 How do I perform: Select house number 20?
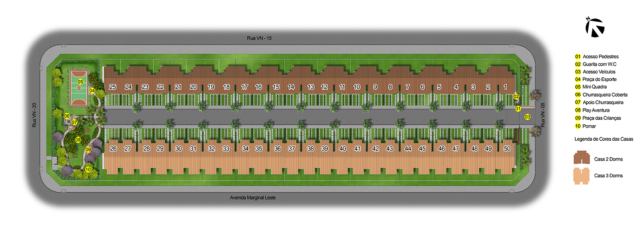193,87
